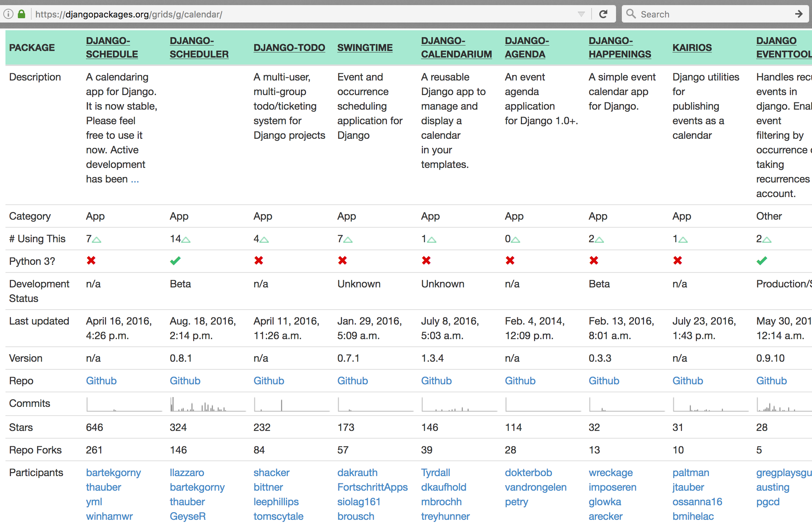This screenshot has width=812, height=526.
Task: Open participant tomscytale profile
Action: coord(278,517)
